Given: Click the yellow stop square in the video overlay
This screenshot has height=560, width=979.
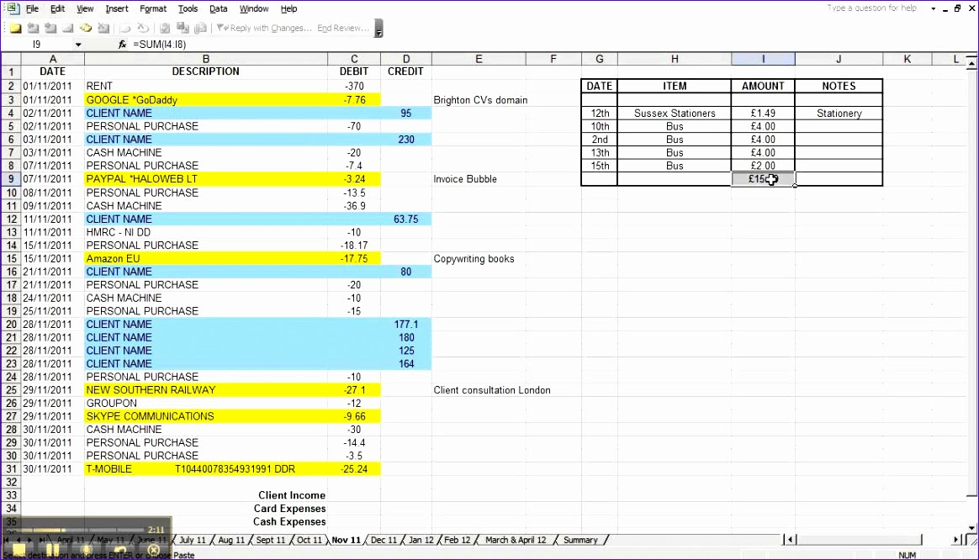Looking at the screenshot, I should tap(19, 551).
